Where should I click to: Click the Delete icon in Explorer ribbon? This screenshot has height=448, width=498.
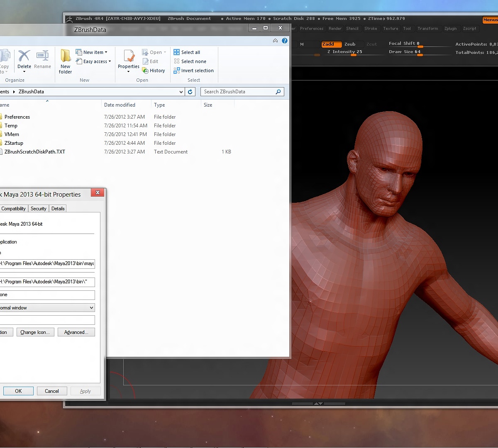click(24, 56)
